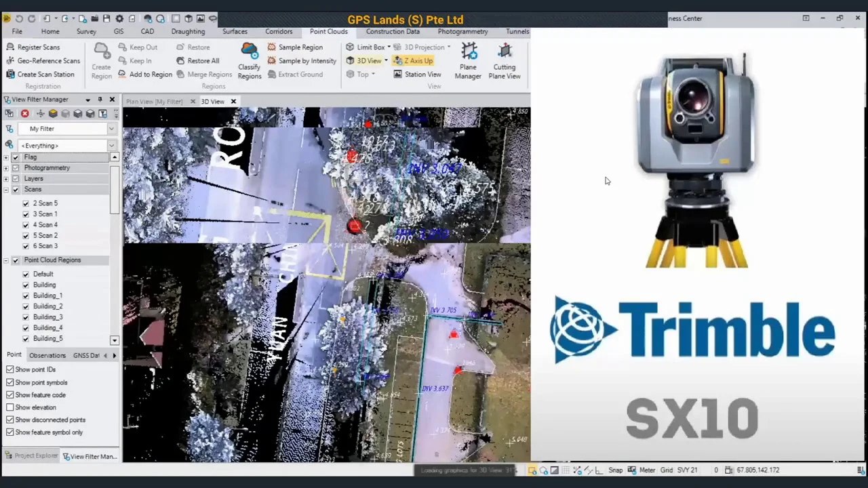Pin the View Filter Manager panel
This screenshot has height=488, width=868.
[x=100, y=100]
